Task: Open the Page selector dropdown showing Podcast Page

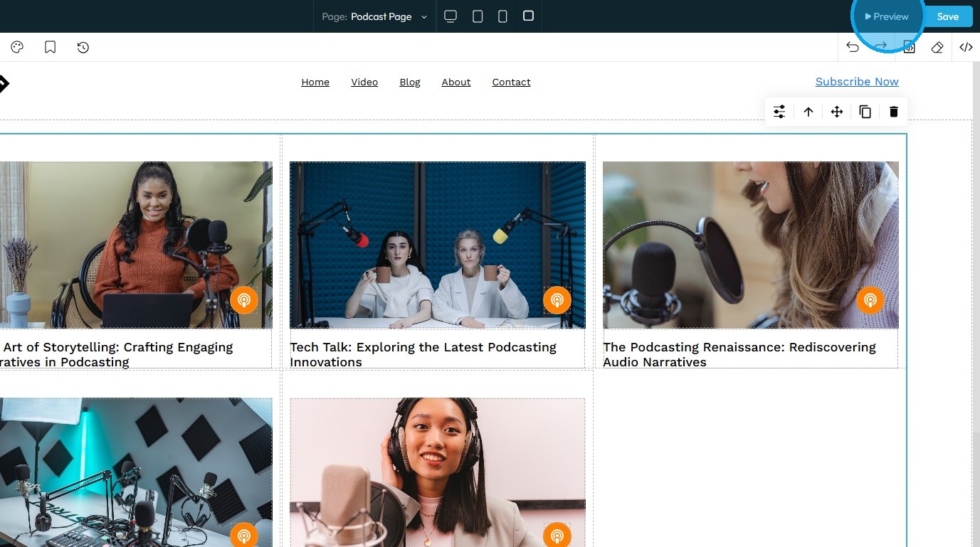Action: 374,16
